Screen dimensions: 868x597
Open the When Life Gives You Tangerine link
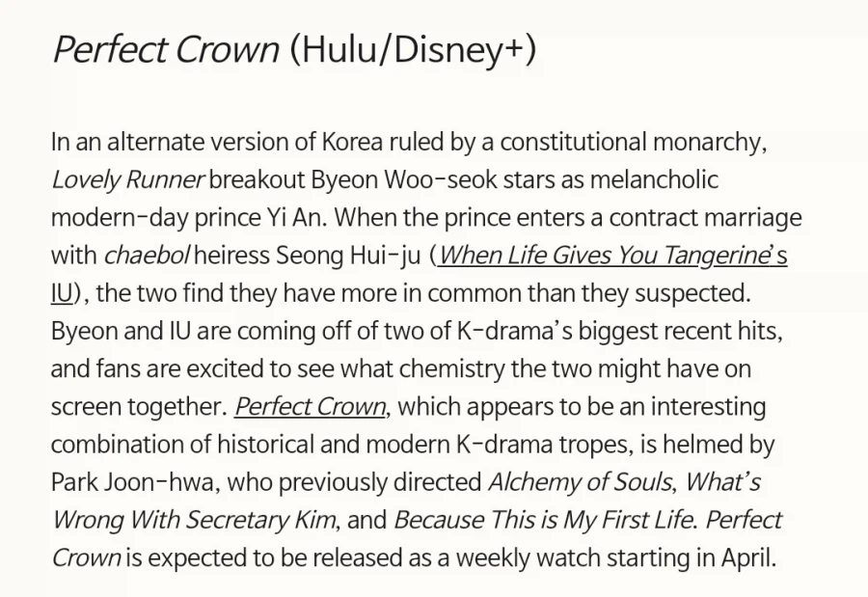[612, 256]
